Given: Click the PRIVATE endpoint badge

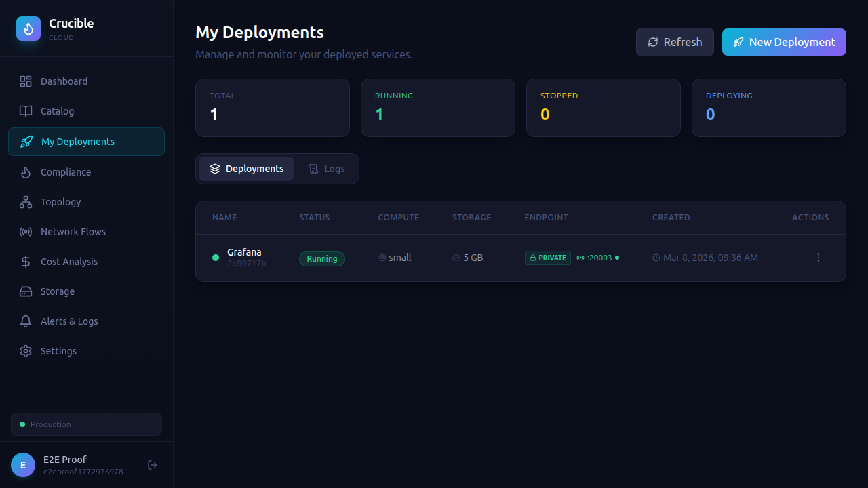Looking at the screenshot, I should pyautogui.click(x=548, y=258).
